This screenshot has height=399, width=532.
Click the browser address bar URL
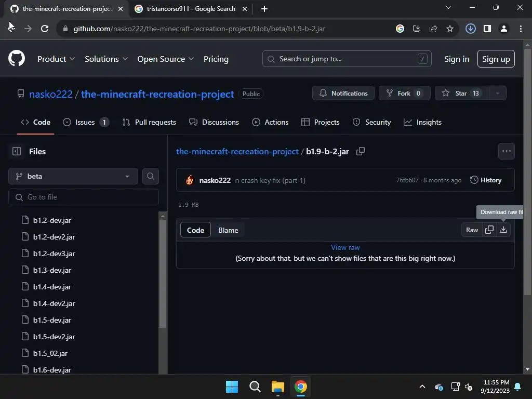tap(199, 29)
